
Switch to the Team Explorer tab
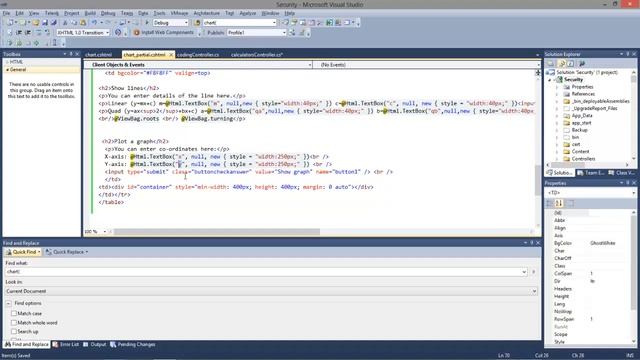591,173
